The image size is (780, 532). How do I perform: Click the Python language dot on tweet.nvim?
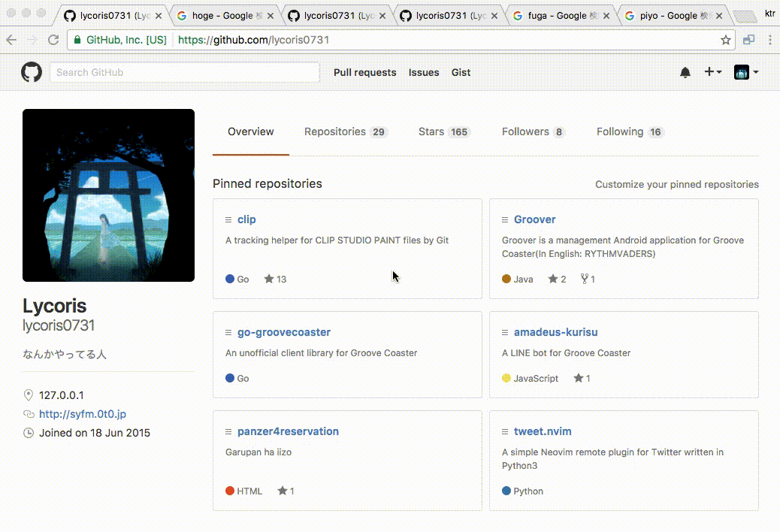click(506, 491)
